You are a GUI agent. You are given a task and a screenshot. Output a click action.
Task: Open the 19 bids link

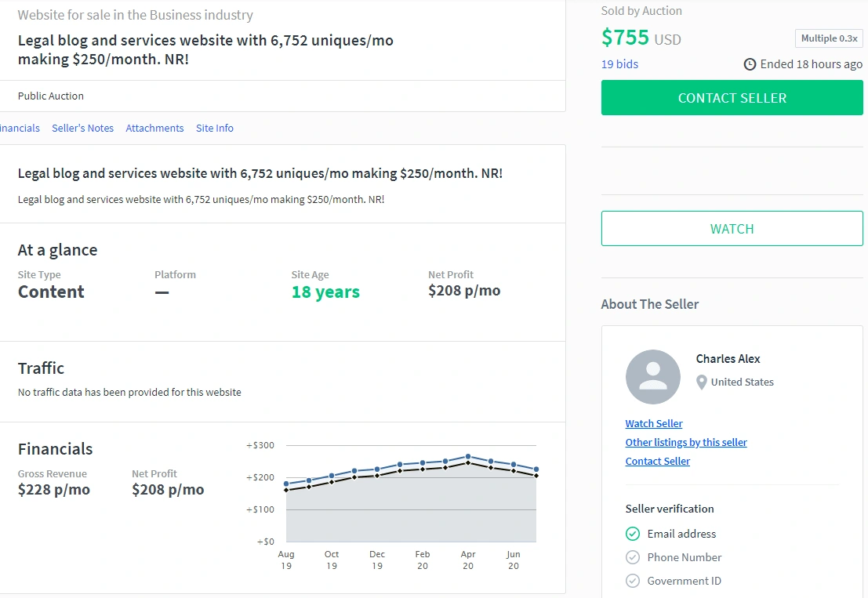[619, 64]
